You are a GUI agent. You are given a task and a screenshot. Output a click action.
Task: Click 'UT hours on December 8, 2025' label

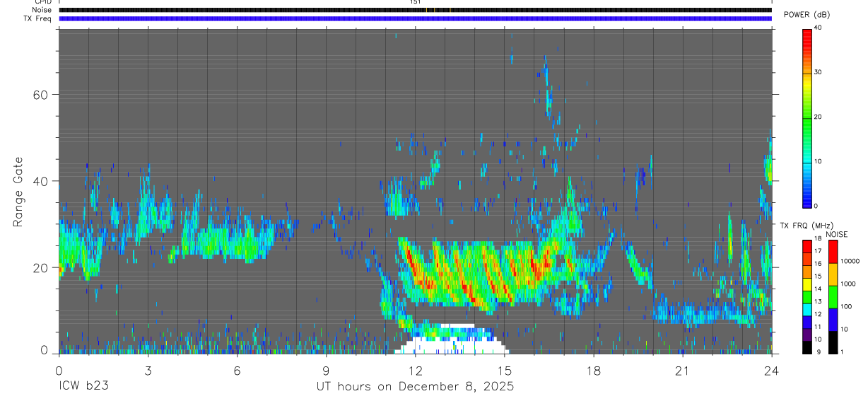(415, 387)
